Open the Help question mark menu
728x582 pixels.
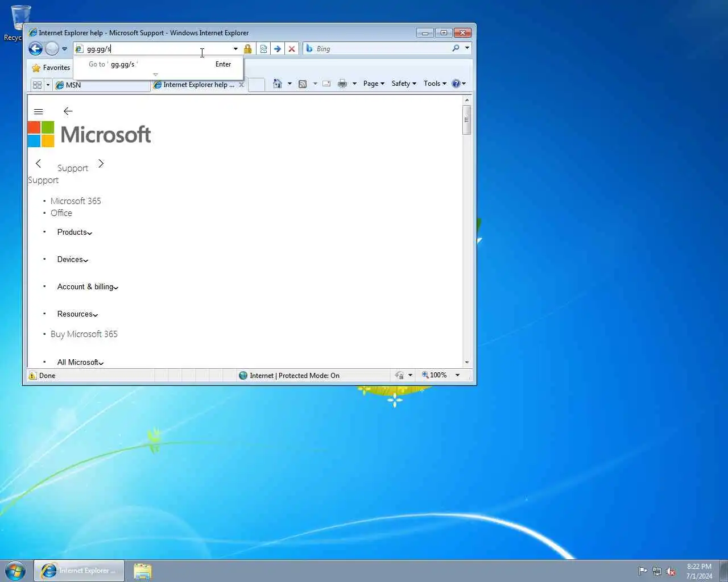pos(458,84)
